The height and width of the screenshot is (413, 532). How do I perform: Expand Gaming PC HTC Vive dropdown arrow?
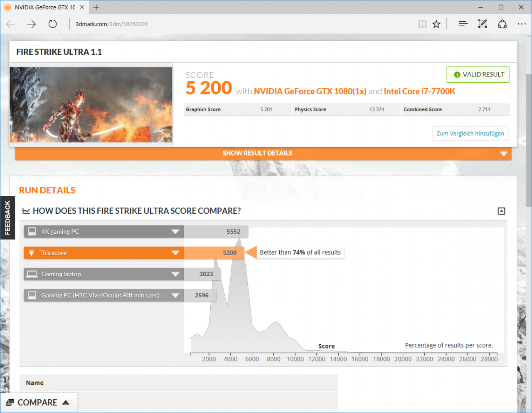175,295
